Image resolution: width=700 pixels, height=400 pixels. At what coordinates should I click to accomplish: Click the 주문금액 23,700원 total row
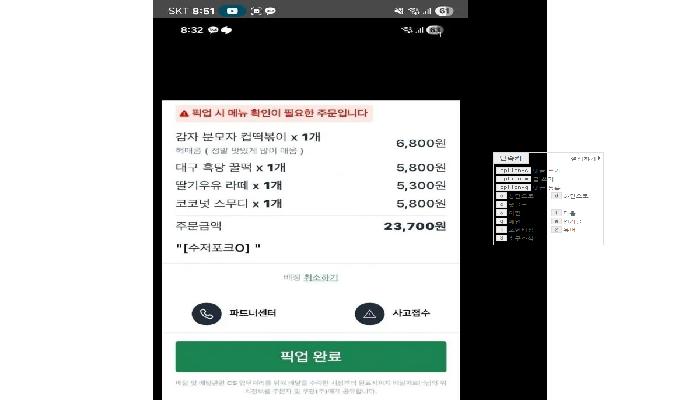311,226
